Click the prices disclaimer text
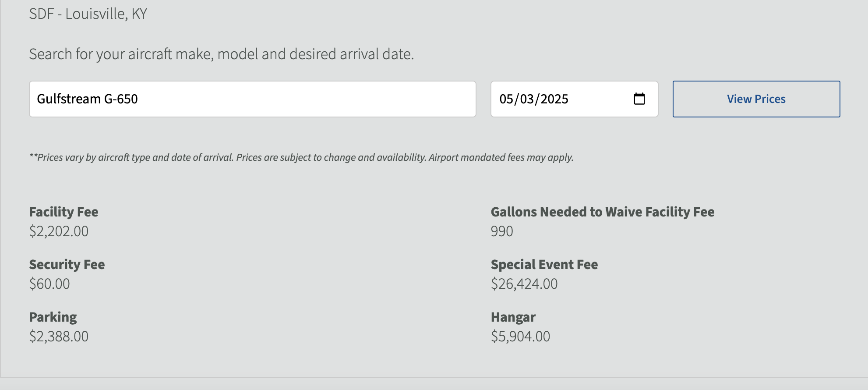Image resolution: width=868 pixels, height=390 pixels. (301, 157)
